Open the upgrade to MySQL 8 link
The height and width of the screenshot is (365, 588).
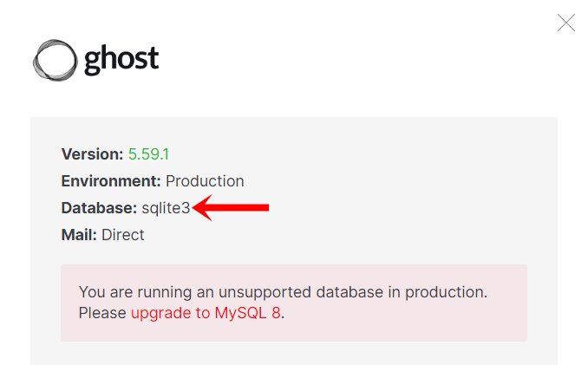[x=206, y=313]
